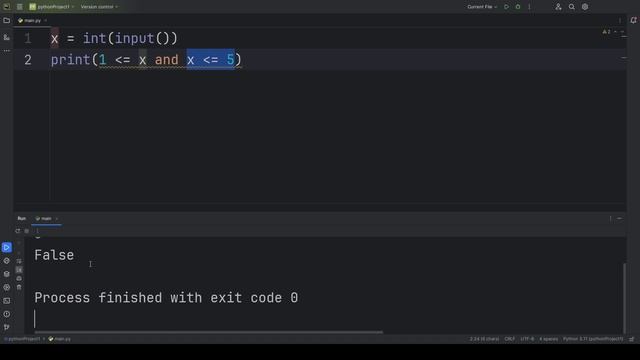The height and width of the screenshot is (360, 640).
Task: Run the current file with green play icon
Action: (x=507, y=7)
